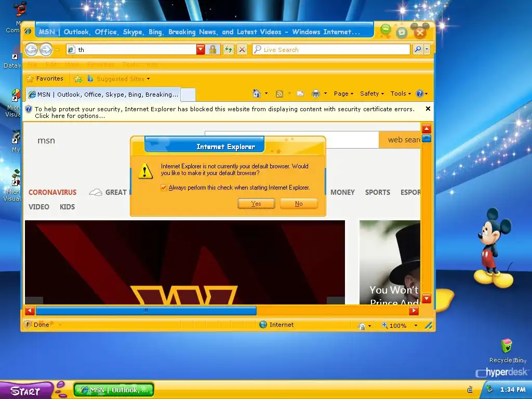Open the MONEY nav link

[342, 192]
